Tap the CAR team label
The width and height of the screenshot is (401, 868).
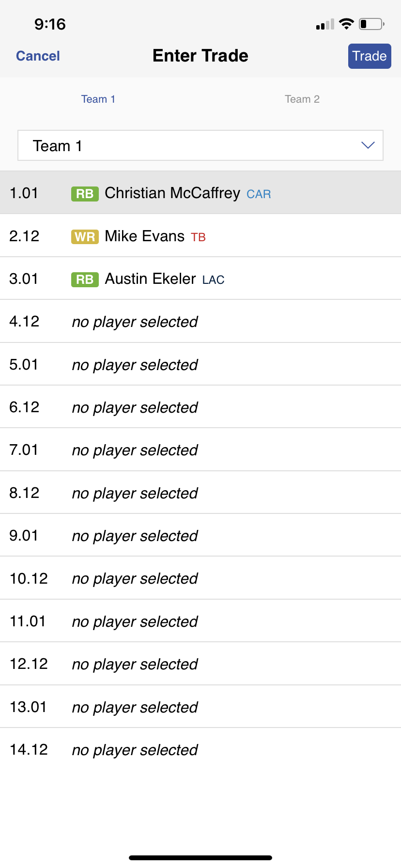(259, 194)
